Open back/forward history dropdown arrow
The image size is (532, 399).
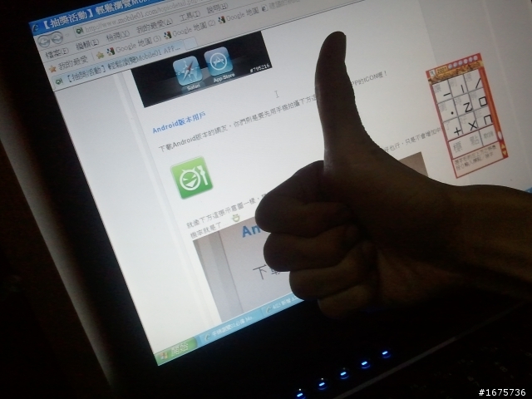pos(66,35)
